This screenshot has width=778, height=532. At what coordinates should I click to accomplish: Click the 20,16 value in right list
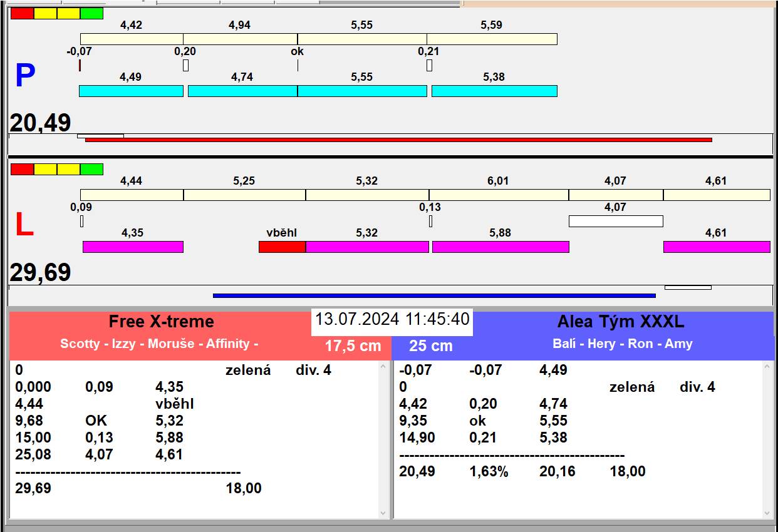pyautogui.click(x=558, y=471)
